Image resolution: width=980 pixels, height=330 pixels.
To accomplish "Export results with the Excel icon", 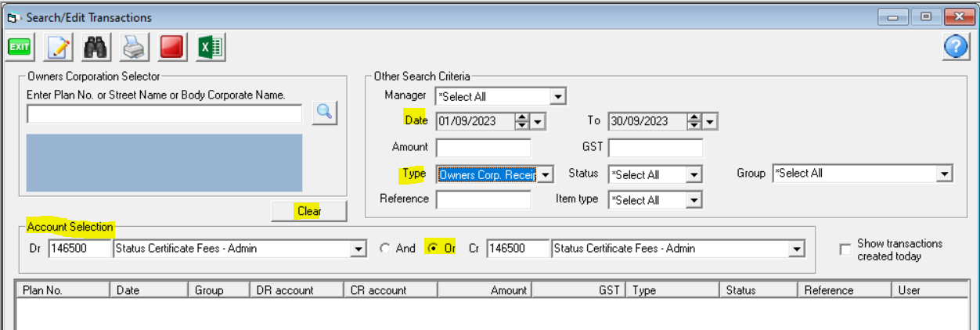I will [x=210, y=47].
